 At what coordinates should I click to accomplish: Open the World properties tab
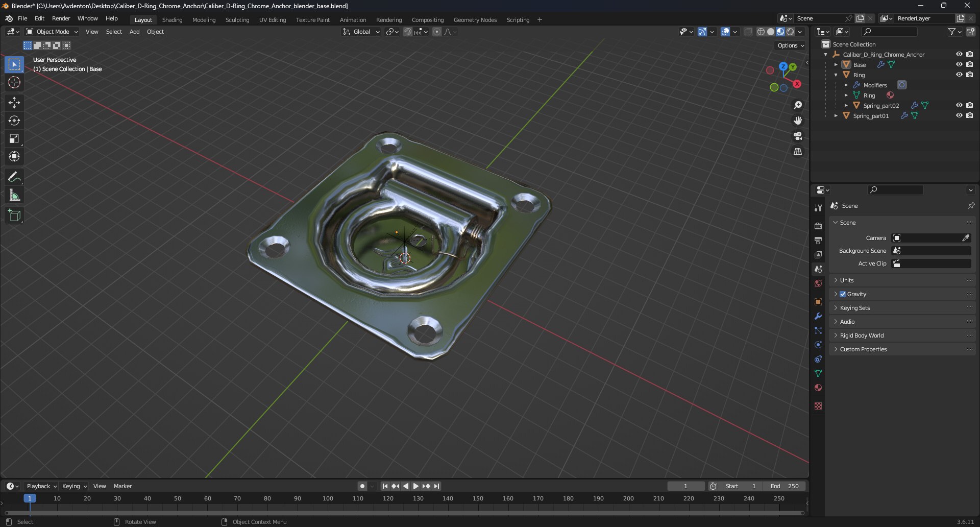[x=818, y=283]
